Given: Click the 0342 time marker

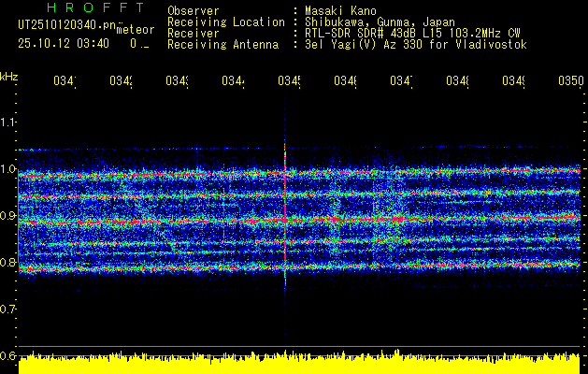Looking at the screenshot, I should 121,81.
